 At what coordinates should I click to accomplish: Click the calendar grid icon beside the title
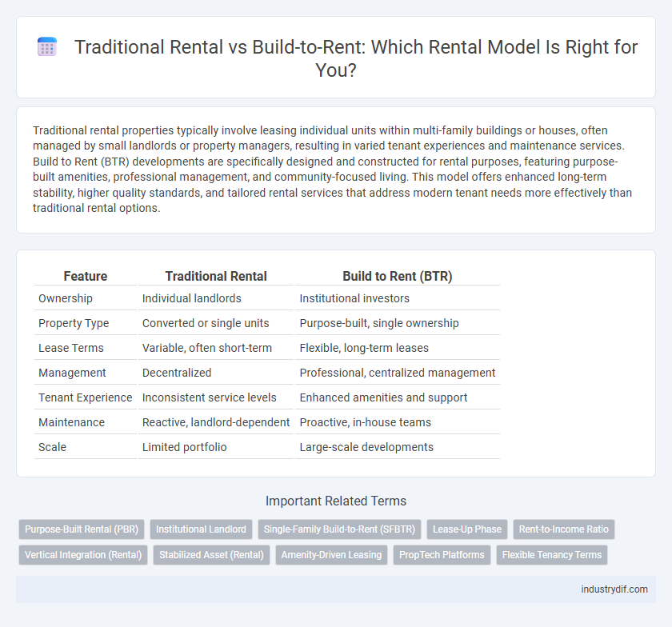coord(47,46)
